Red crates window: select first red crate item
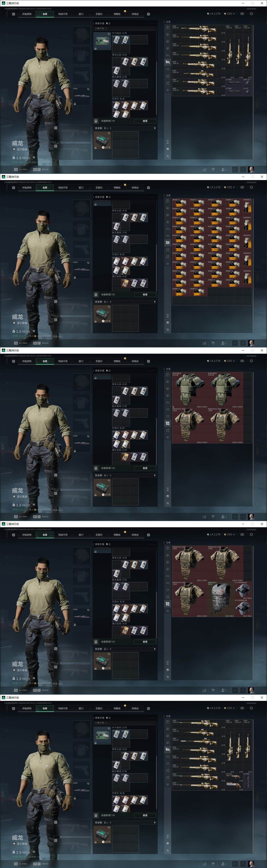Screen dimensions: 267x868 (x=181, y=203)
